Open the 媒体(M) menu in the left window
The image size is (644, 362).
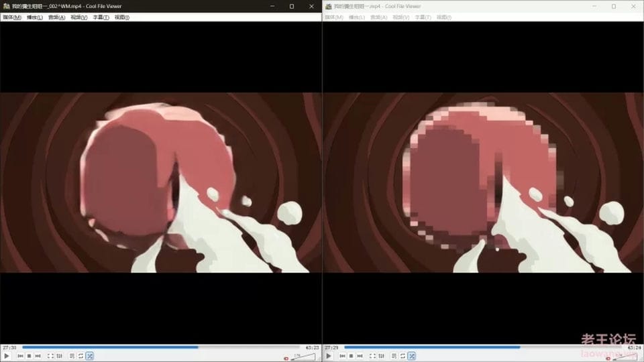click(x=12, y=17)
